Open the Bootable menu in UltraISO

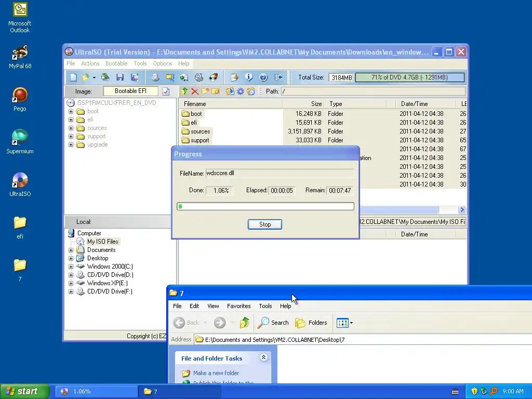[x=116, y=63]
